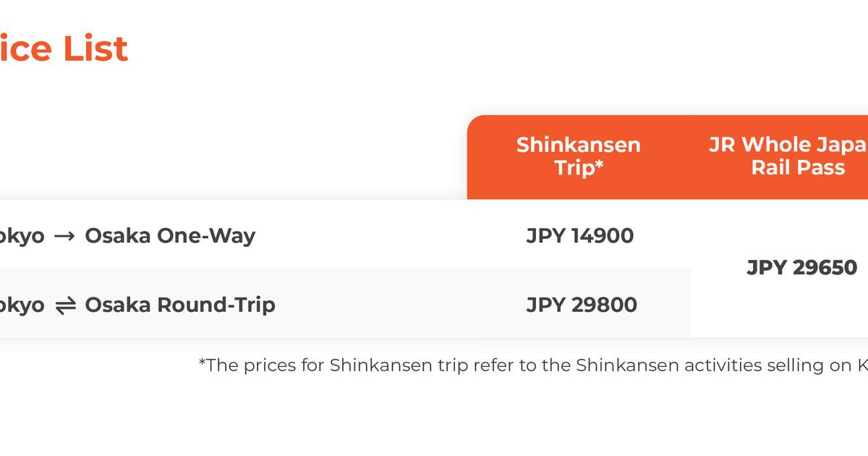Click the word Osaka in Round-Trip row

click(x=117, y=305)
